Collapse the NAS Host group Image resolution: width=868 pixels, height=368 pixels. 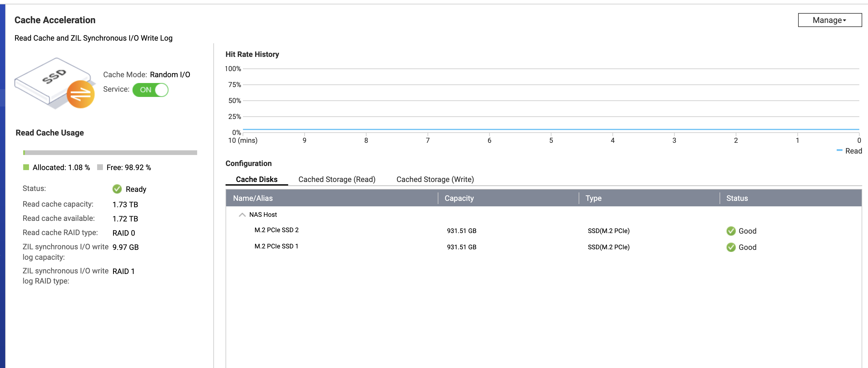tap(242, 215)
